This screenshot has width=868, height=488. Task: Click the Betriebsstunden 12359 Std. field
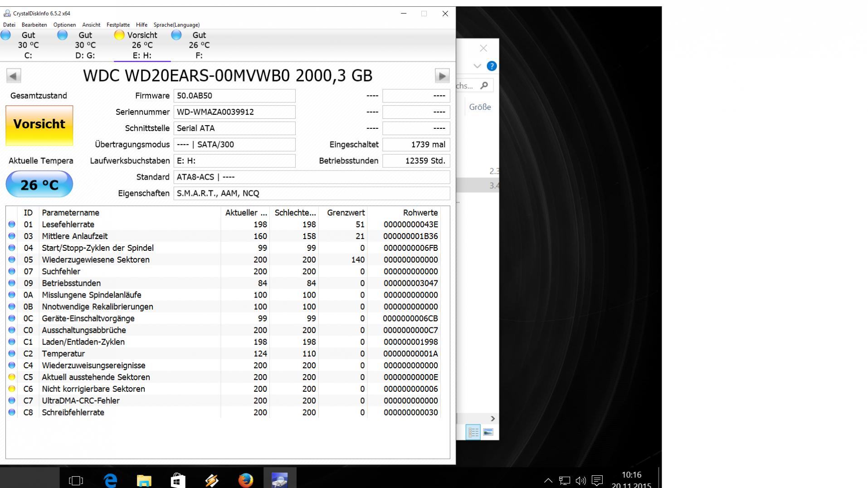click(416, 161)
